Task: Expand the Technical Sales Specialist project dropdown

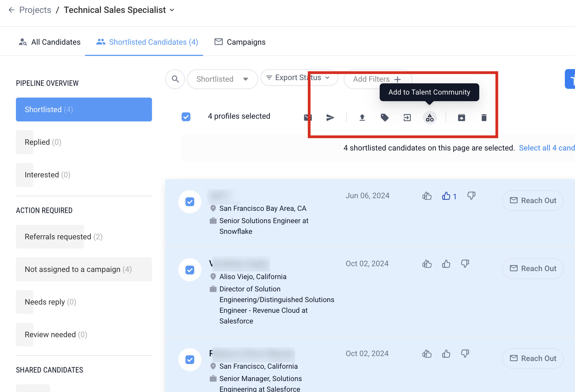Action: (x=172, y=10)
